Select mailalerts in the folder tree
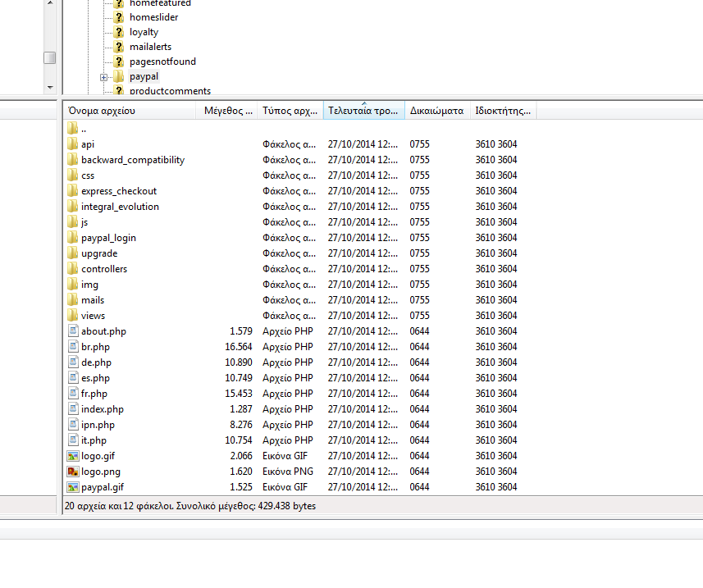The width and height of the screenshot is (703, 588). [150, 47]
